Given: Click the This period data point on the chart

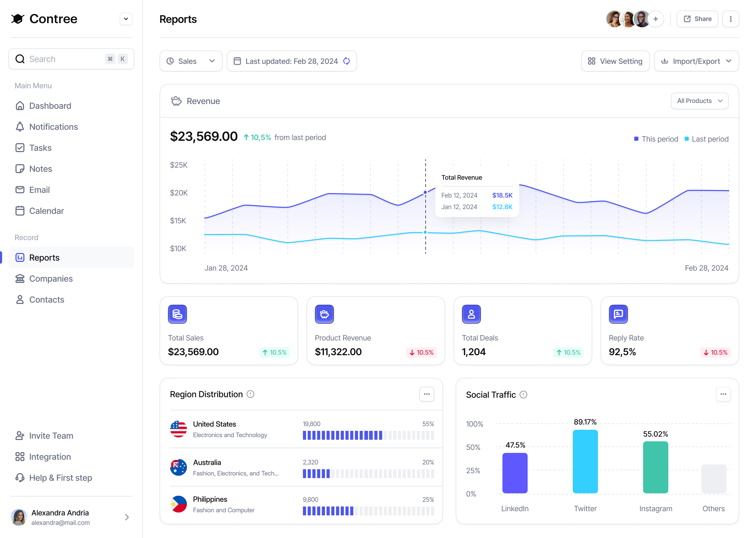Looking at the screenshot, I should [x=425, y=192].
